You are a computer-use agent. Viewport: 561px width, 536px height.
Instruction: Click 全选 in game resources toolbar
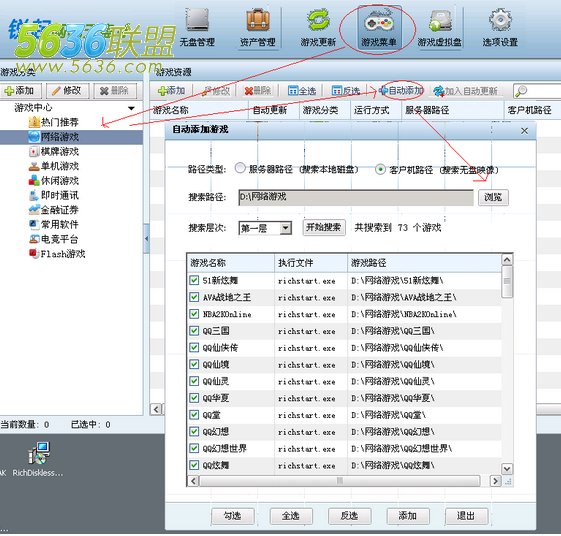(302, 91)
